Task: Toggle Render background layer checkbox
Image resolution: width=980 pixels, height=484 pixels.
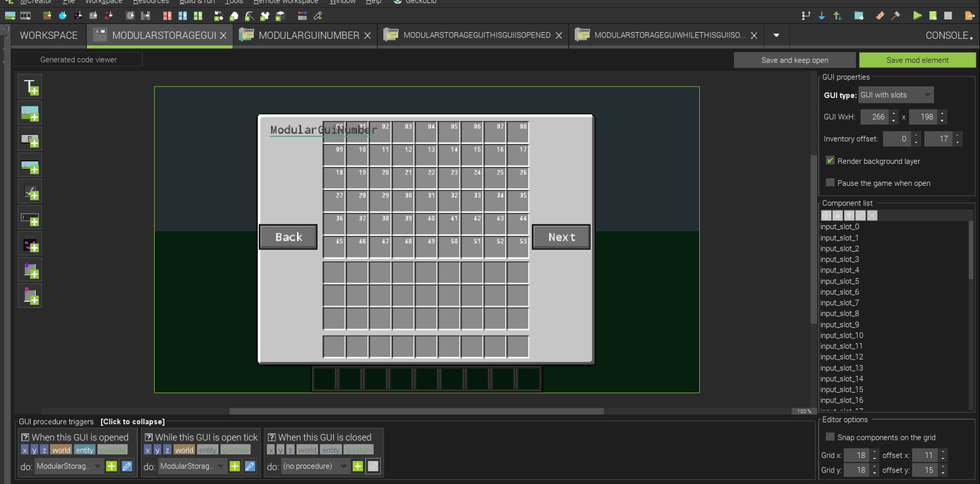Action: [x=830, y=161]
